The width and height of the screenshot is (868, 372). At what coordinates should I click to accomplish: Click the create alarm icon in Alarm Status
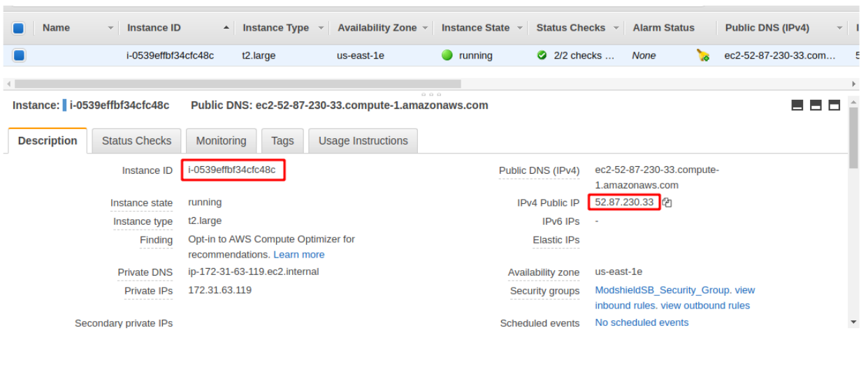703,56
